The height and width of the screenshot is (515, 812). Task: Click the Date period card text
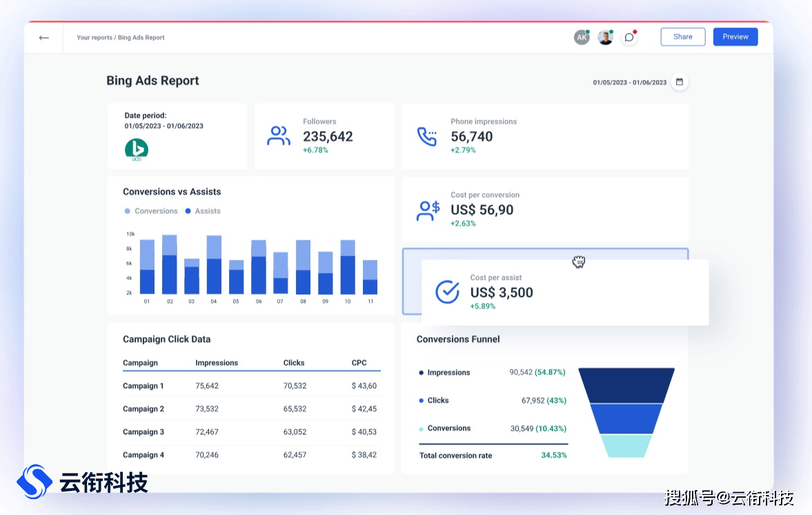click(164, 121)
